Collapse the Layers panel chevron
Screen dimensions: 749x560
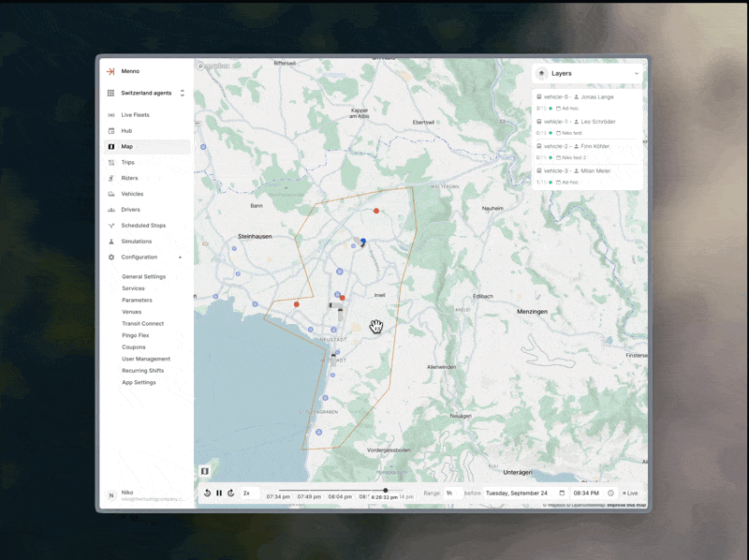[x=636, y=73]
